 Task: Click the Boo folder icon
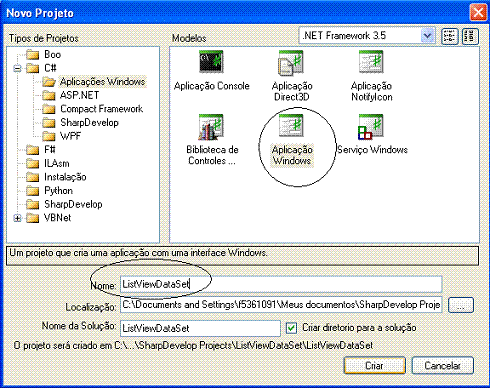(32, 54)
